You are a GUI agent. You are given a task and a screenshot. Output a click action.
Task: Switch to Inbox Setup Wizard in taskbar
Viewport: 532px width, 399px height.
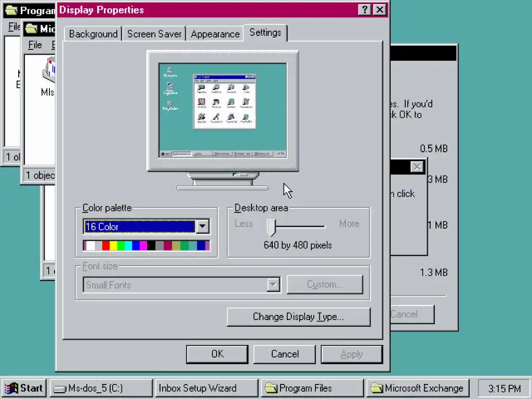click(x=206, y=388)
